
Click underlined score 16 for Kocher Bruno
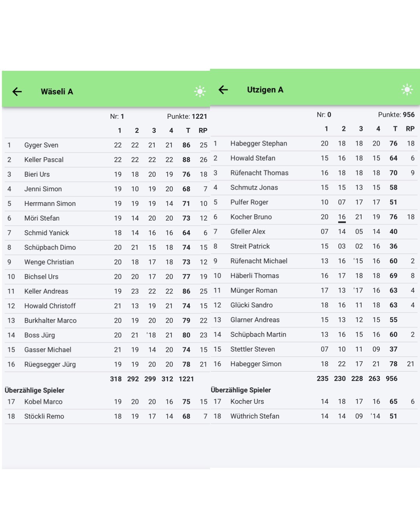342,217
